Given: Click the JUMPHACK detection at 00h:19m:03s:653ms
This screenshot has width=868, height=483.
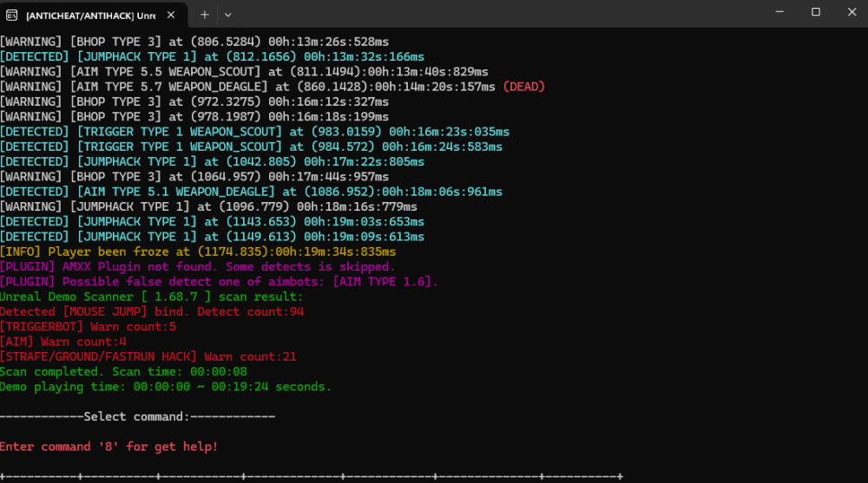Looking at the screenshot, I should 212,221.
